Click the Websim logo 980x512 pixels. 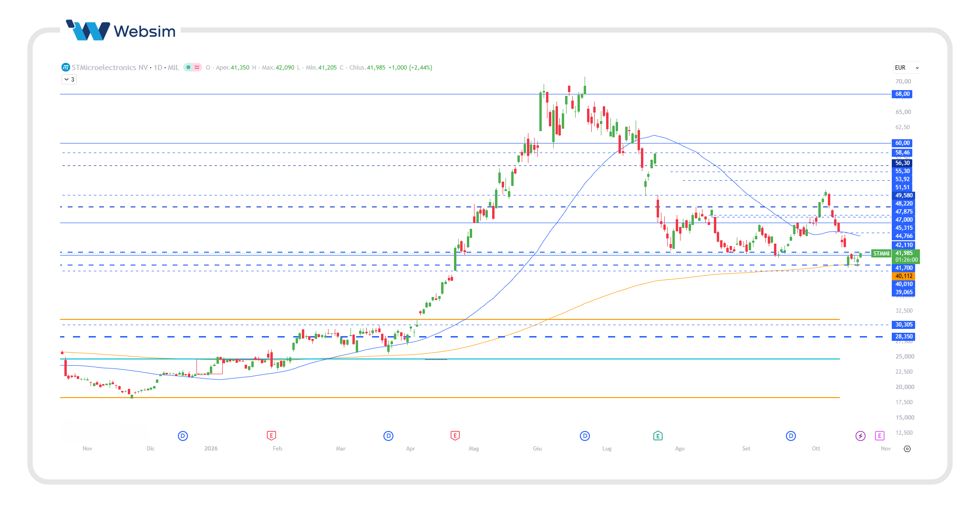(121, 31)
